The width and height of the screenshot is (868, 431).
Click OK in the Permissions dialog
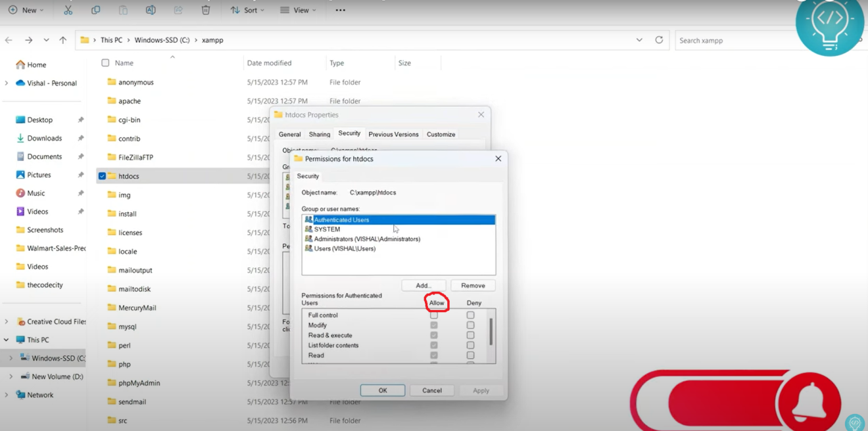[x=382, y=390]
